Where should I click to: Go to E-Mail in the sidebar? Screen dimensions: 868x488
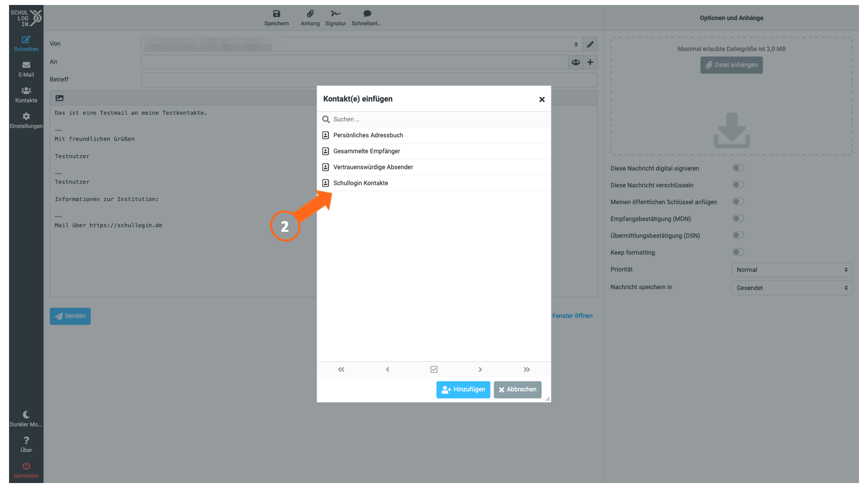[x=26, y=70]
